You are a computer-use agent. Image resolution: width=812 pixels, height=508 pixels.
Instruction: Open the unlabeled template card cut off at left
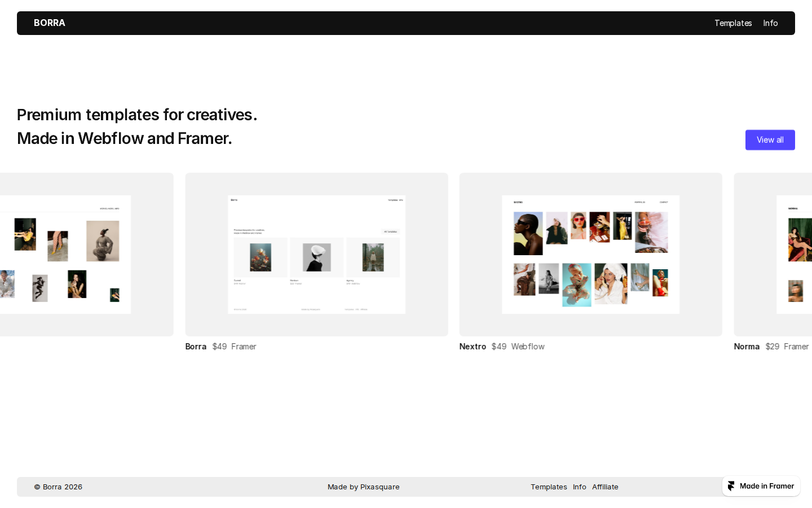(x=86, y=255)
